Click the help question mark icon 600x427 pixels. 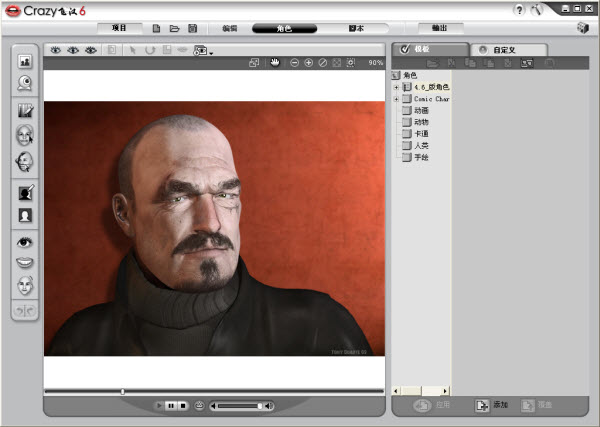click(520, 9)
